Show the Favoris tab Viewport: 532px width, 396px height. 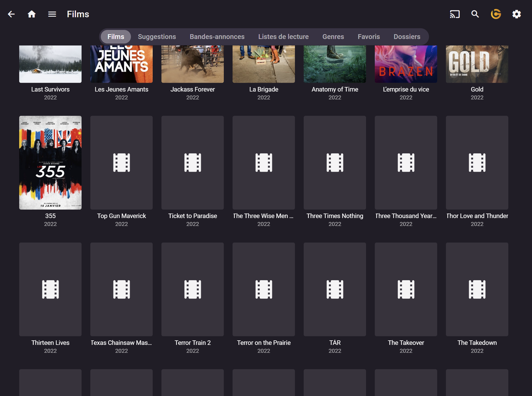pyautogui.click(x=369, y=37)
